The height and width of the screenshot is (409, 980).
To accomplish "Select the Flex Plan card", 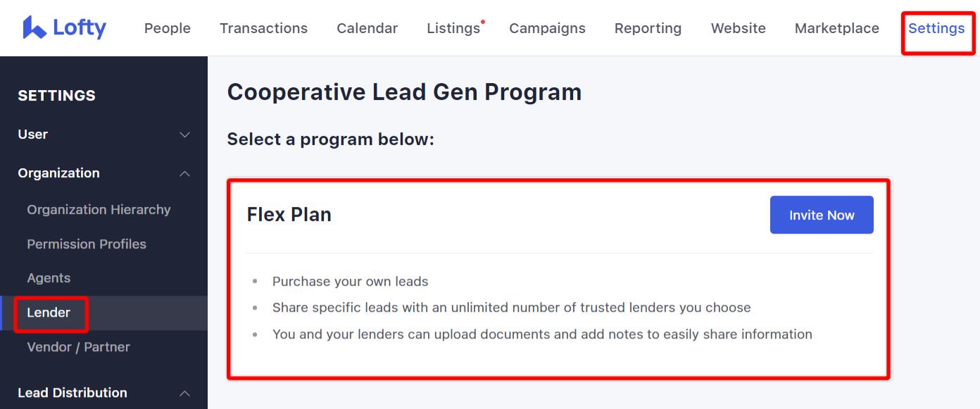I will click(559, 279).
